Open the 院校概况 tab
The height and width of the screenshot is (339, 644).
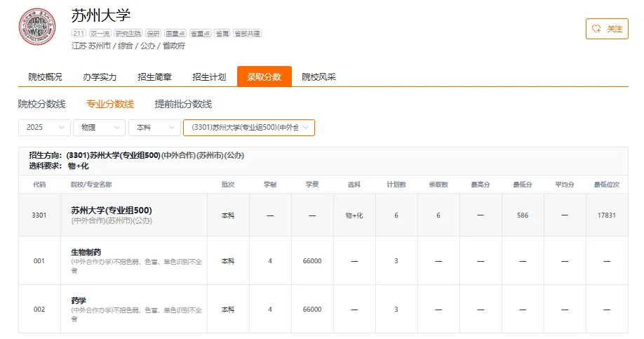click(45, 77)
